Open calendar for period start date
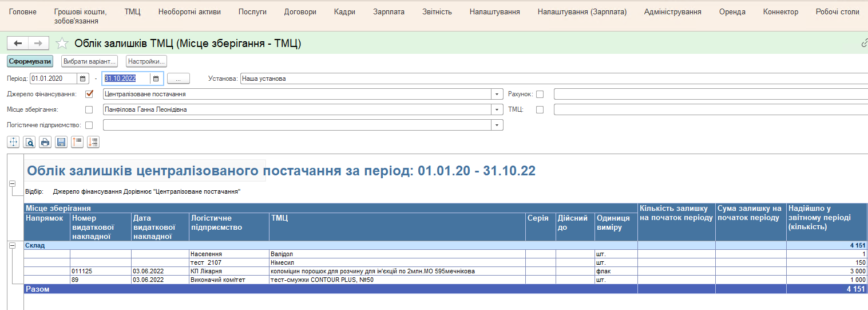 83,79
